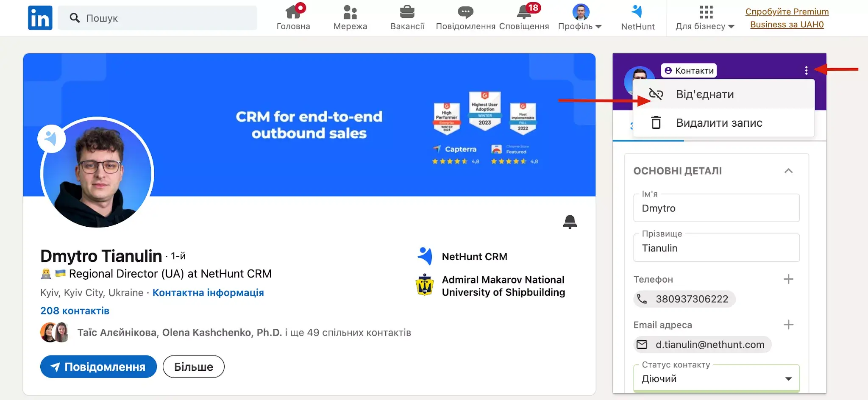868x400 pixels.
Task: Open the Контактна інформація link
Action: pyautogui.click(x=208, y=293)
